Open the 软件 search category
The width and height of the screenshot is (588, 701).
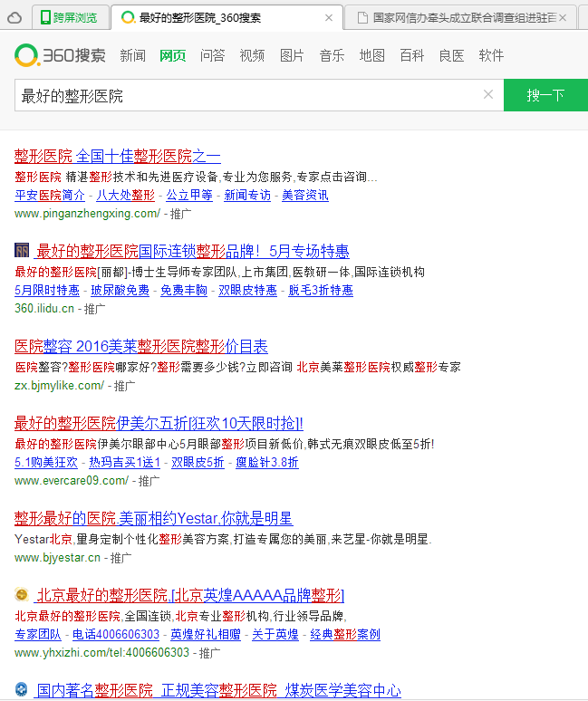(x=491, y=55)
